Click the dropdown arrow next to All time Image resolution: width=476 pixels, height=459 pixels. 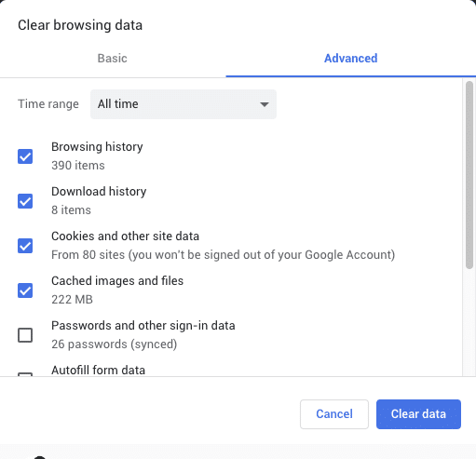tap(265, 104)
